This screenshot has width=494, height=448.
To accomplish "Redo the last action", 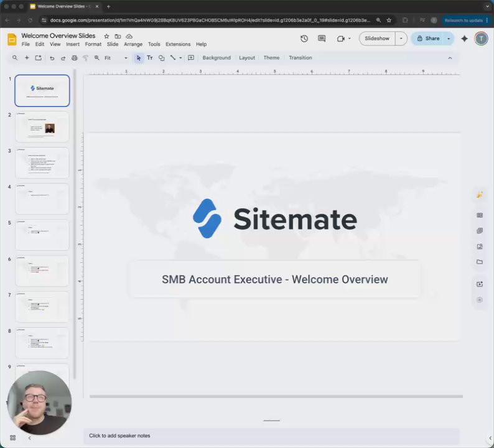I will click(x=63, y=58).
